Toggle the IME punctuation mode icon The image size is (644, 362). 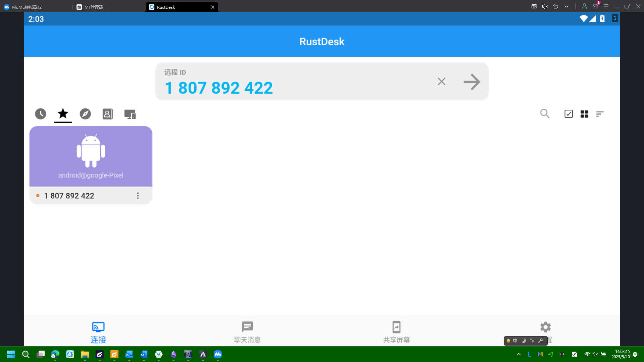532,341
